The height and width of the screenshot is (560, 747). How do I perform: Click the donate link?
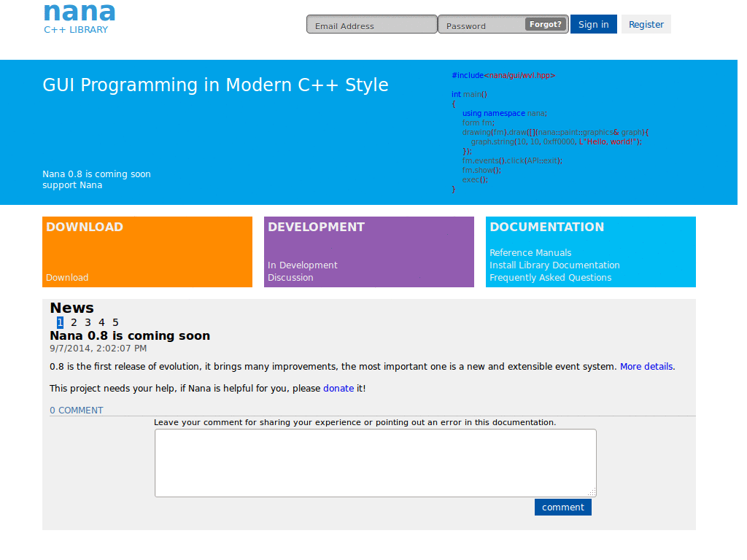[338, 389]
